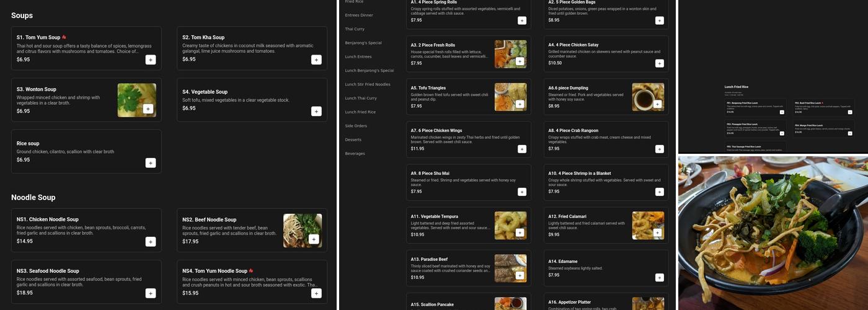This screenshot has width=868, height=310.
Task: Open the large noodle dish photo
Action: coord(773,233)
